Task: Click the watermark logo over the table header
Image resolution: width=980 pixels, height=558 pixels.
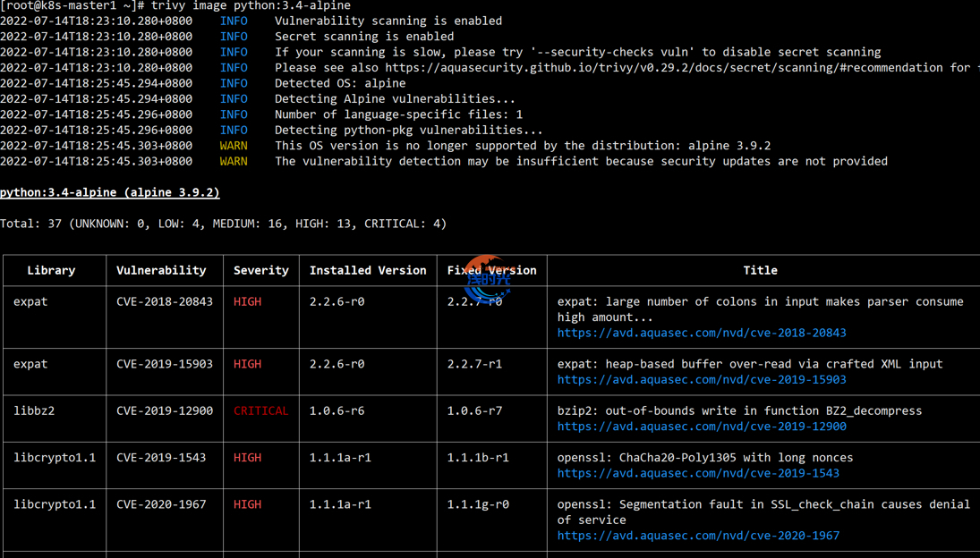Action: (488, 277)
